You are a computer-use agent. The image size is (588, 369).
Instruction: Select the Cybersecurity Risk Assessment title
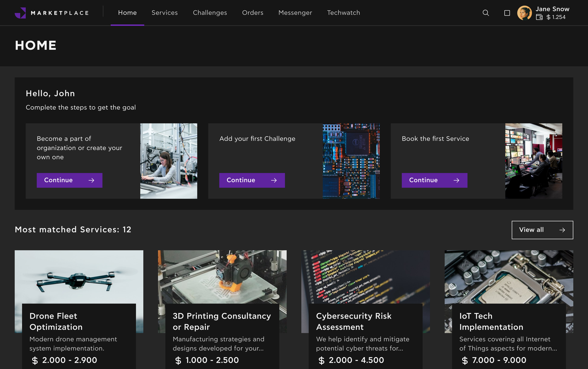pos(354,321)
